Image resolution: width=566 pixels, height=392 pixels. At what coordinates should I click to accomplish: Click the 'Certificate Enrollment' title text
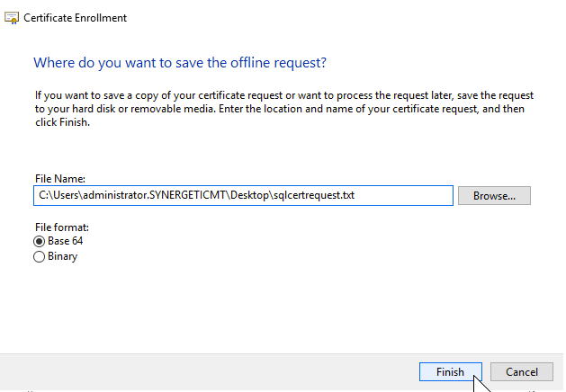click(75, 18)
